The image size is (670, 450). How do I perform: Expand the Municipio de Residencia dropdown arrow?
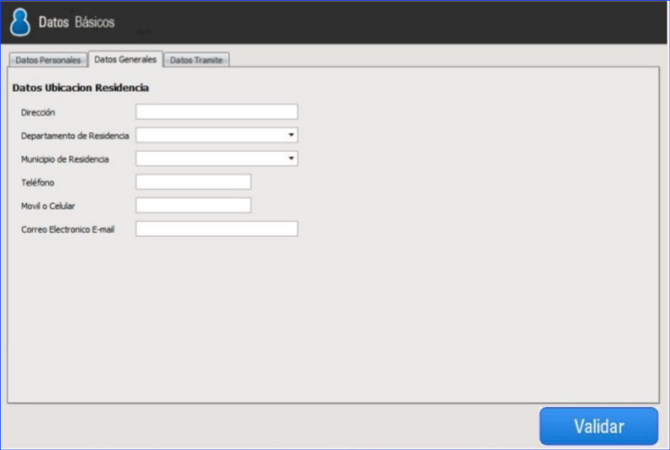coord(291,158)
